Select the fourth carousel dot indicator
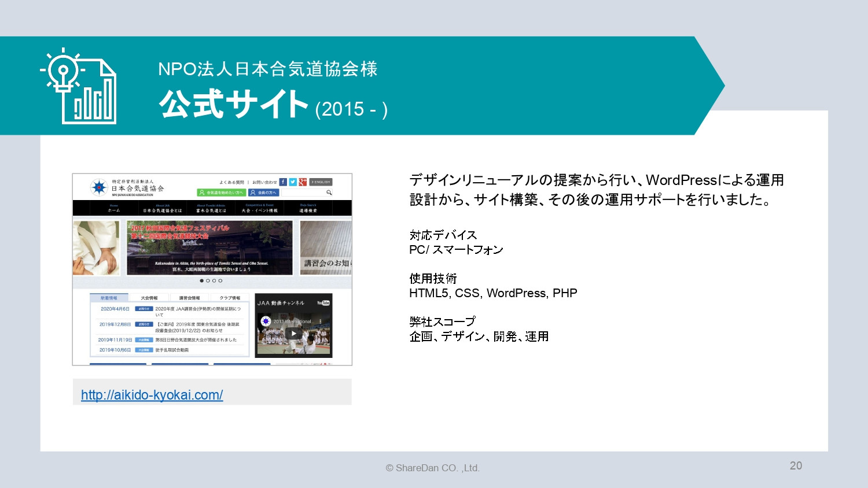Screen dimensions: 868x488 220,281
